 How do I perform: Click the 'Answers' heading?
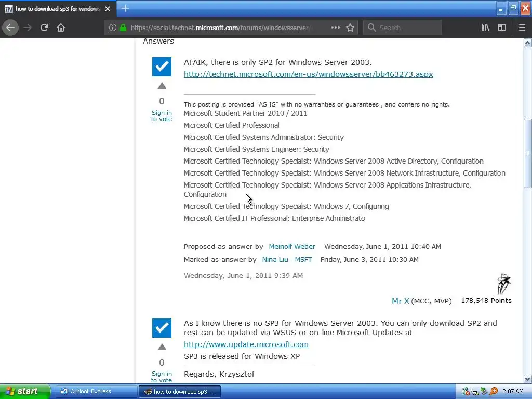tap(158, 41)
